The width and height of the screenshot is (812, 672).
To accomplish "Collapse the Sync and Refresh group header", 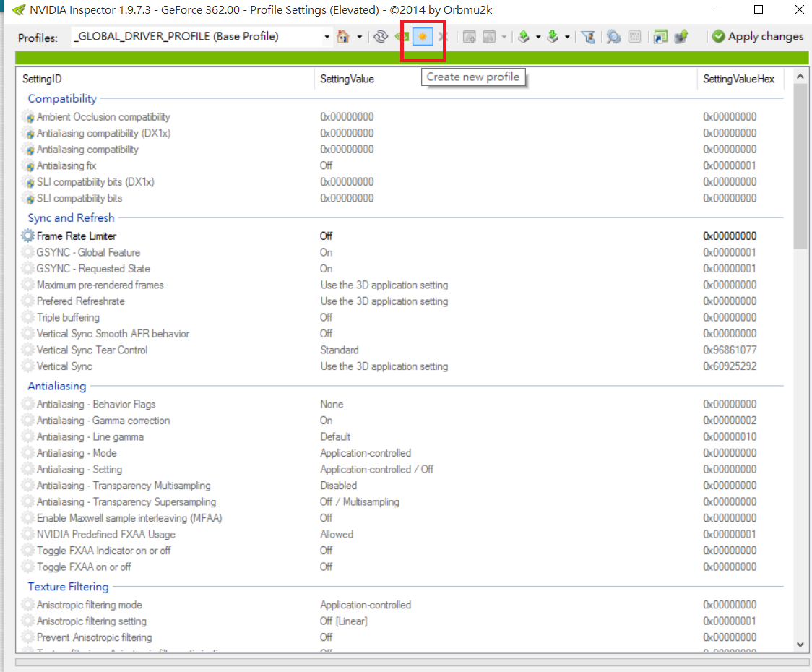I will [71, 217].
